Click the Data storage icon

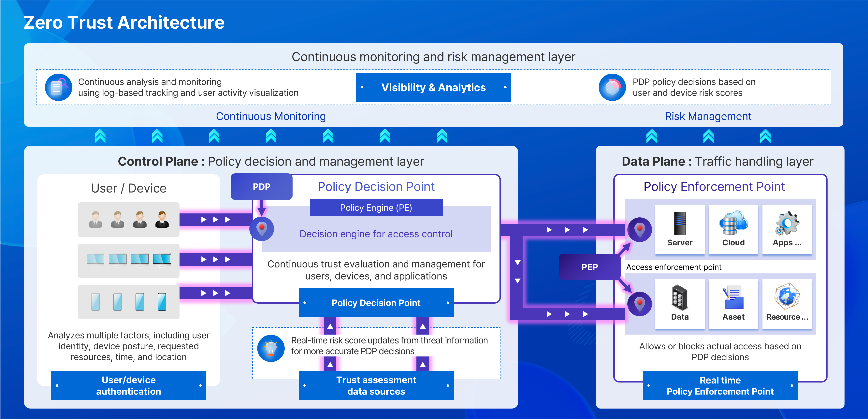pyautogui.click(x=680, y=297)
